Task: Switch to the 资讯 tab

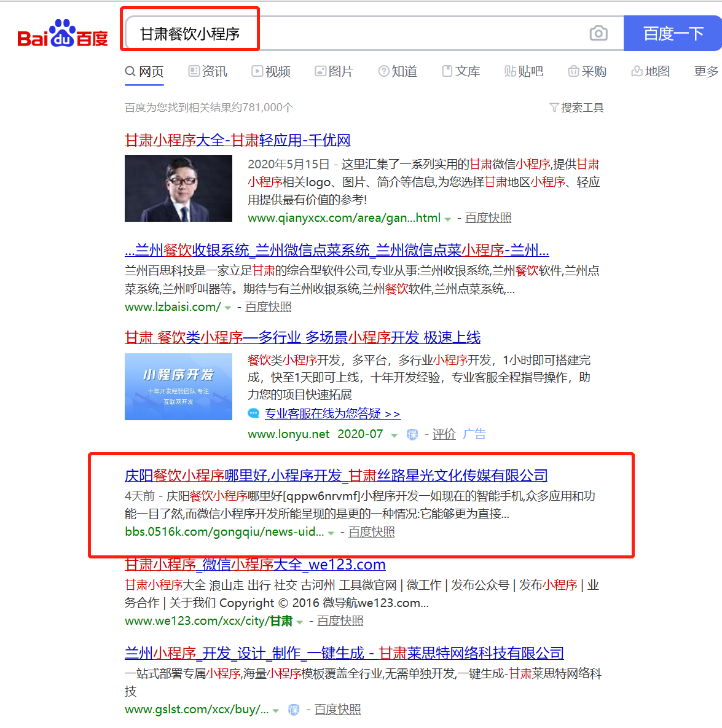Action: (208, 71)
